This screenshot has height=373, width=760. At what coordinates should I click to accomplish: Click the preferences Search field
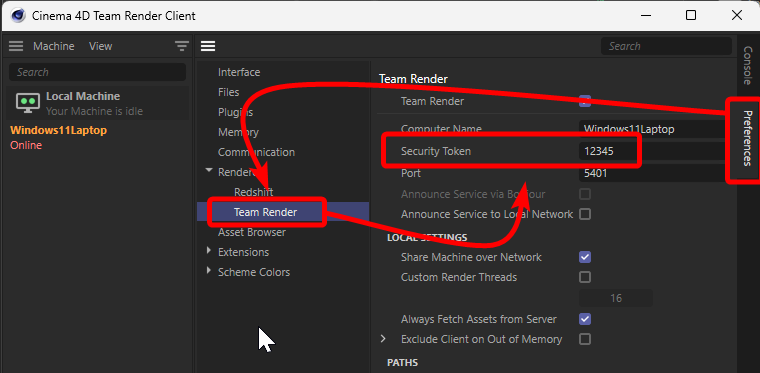(666, 46)
